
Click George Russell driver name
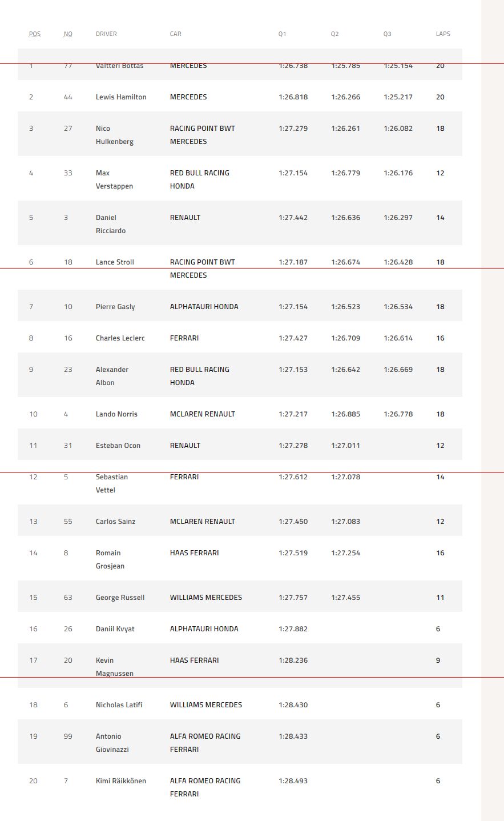[120, 598]
